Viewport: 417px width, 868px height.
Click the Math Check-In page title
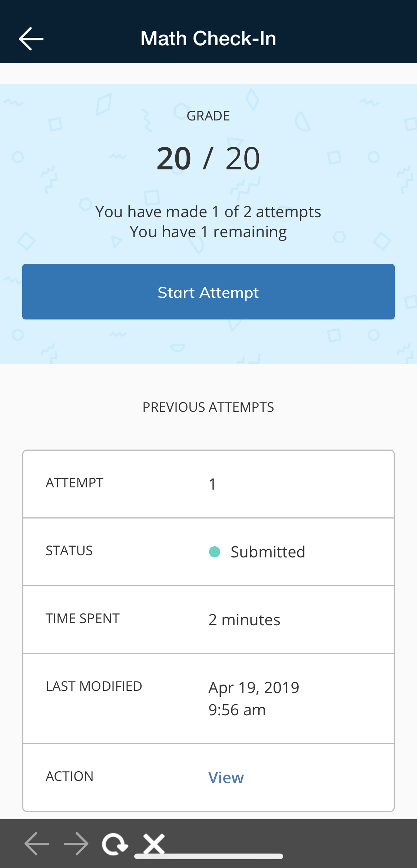click(208, 39)
